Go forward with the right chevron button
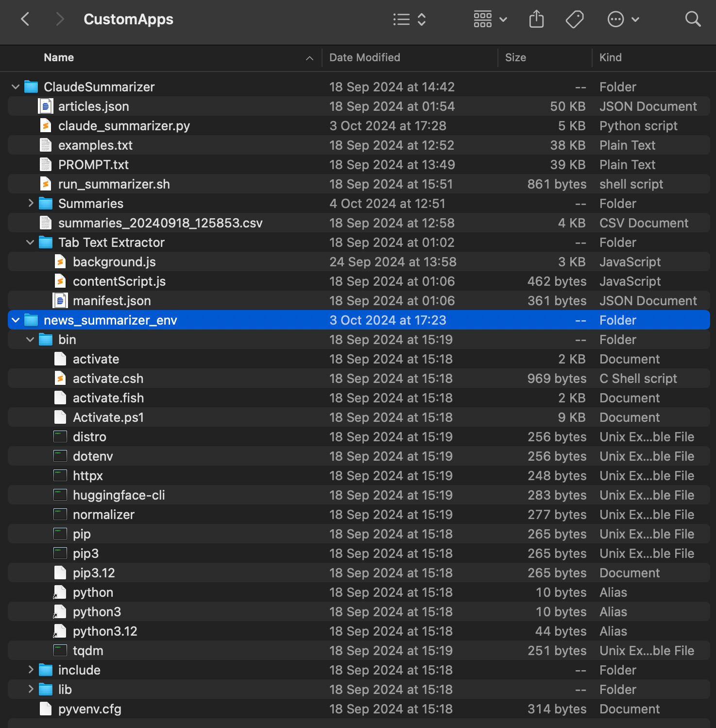716x728 pixels. click(60, 19)
